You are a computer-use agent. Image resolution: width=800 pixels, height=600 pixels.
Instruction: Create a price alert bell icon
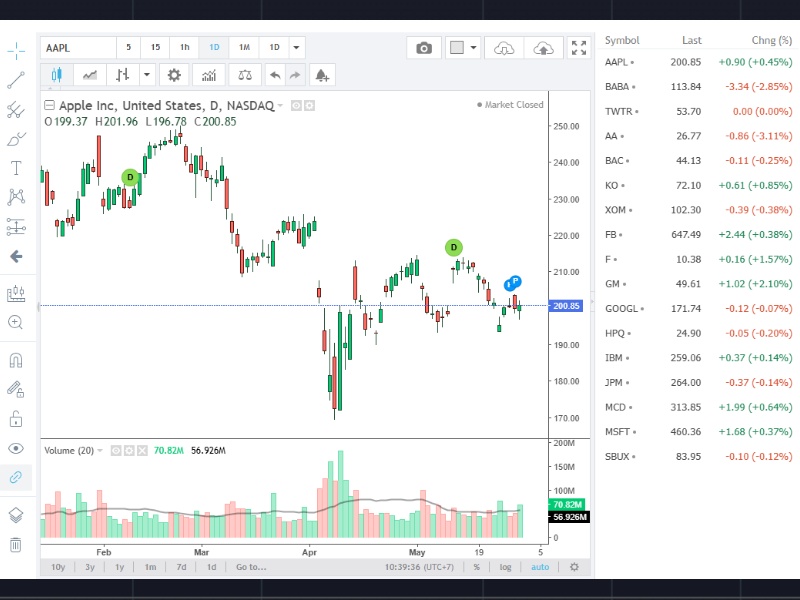tap(322, 75)
